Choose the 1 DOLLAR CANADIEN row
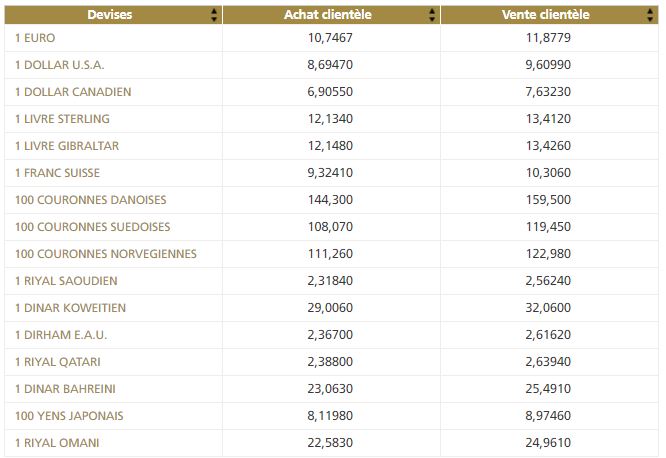 coord(73,92)
